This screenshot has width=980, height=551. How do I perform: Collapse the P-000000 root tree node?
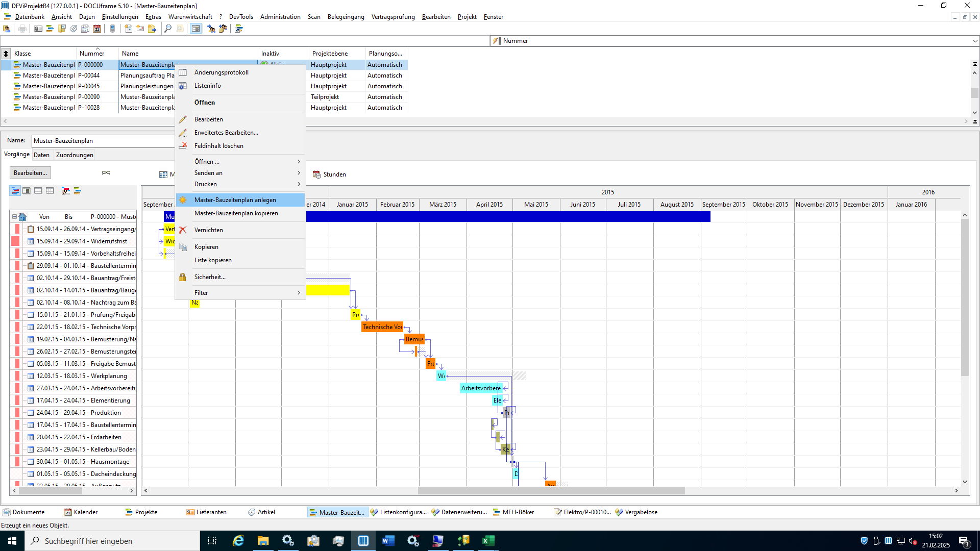coord(14,217)
